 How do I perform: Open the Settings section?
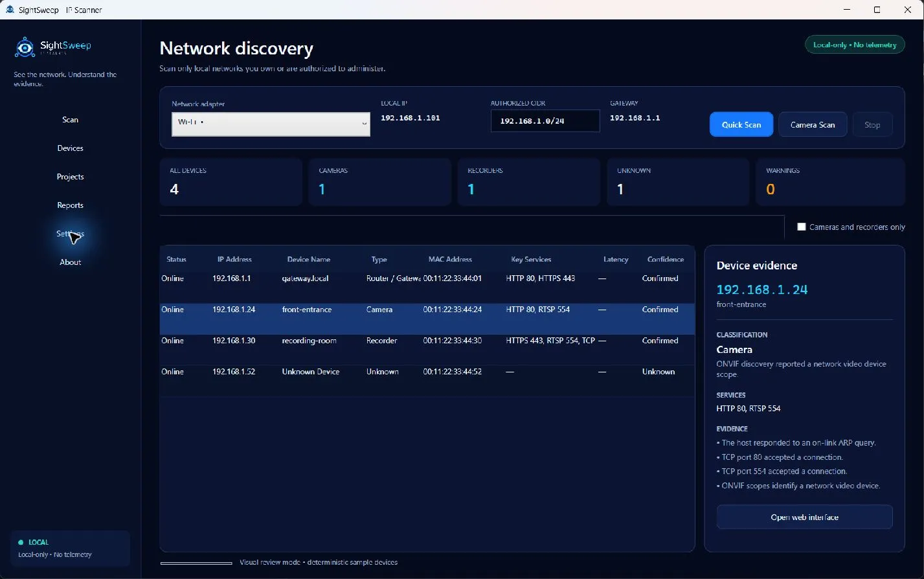[x=70, y=234]
